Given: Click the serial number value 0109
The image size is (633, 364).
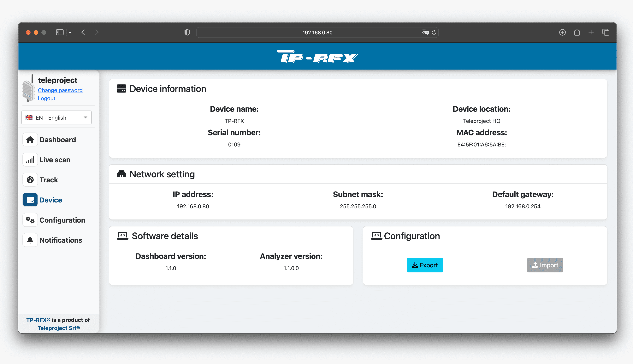Looking at the screenshot, I should 234,145.
